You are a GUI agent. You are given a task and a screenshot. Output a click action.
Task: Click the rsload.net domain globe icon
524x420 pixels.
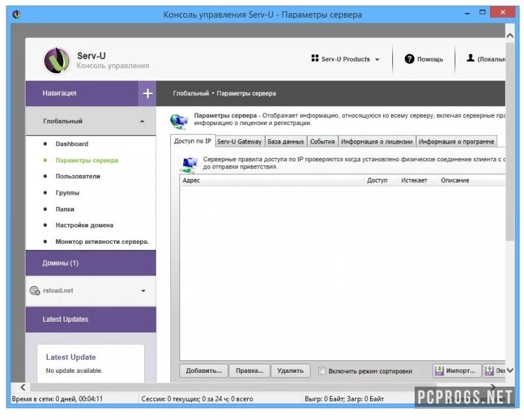click(35, 290)
